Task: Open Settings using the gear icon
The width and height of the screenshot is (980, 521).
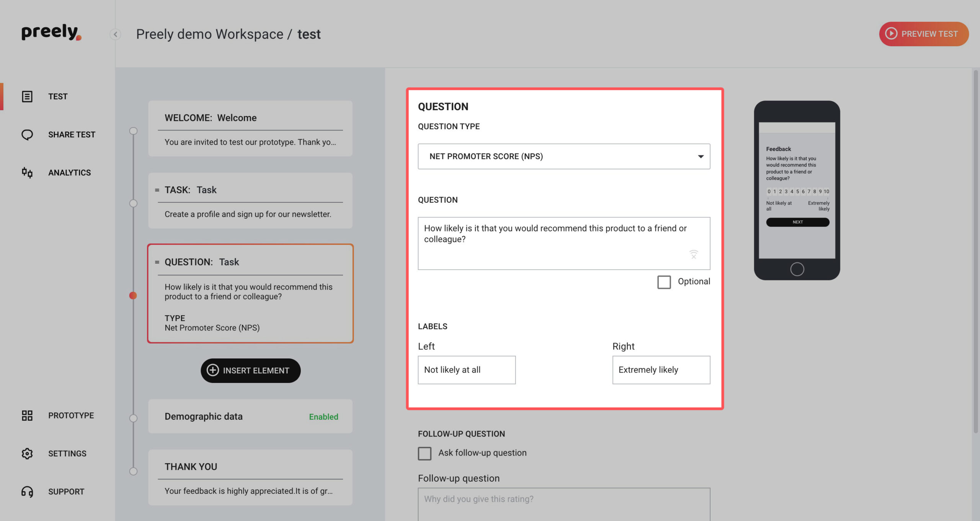Action: (27, 454)
